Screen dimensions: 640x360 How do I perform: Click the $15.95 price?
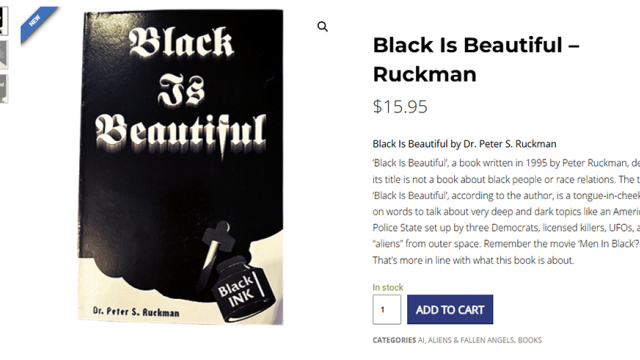click(400, 107)
